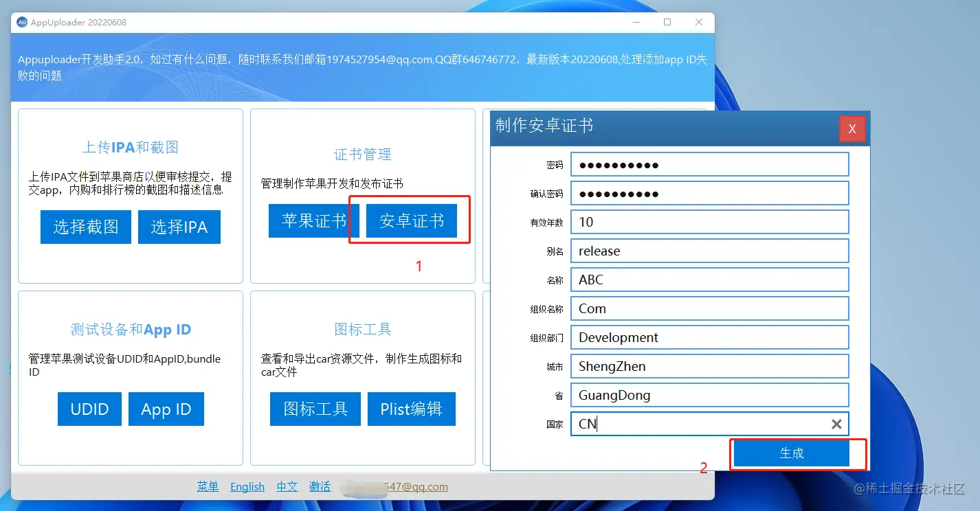Screen dimensions: 980x511
Task: Clear the 国家 country field
Action: point(836,424)
